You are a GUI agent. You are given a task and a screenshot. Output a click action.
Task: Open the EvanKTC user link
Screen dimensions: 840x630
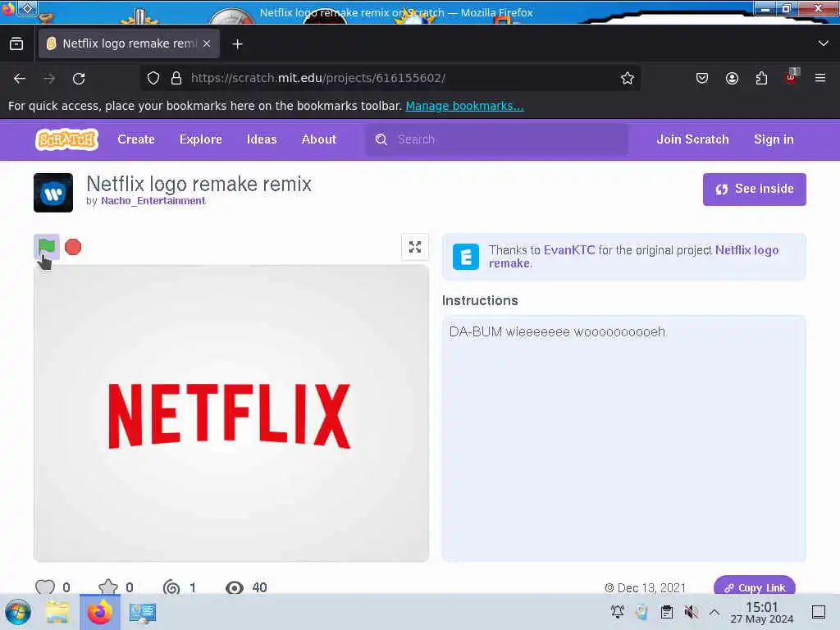[x=569, y=250]
